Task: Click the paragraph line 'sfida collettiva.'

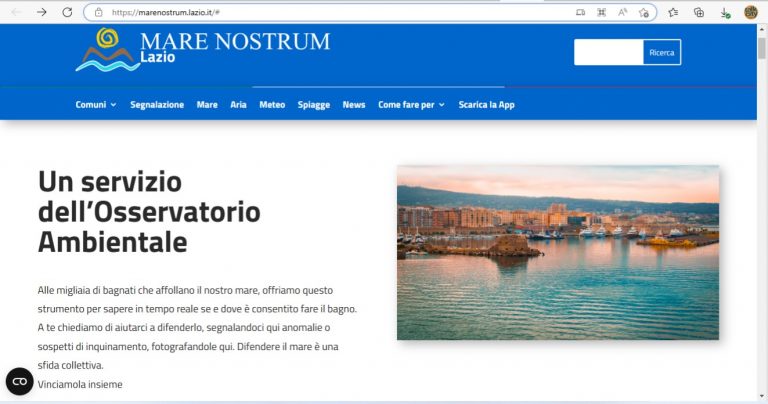Action: pos(71,365)
